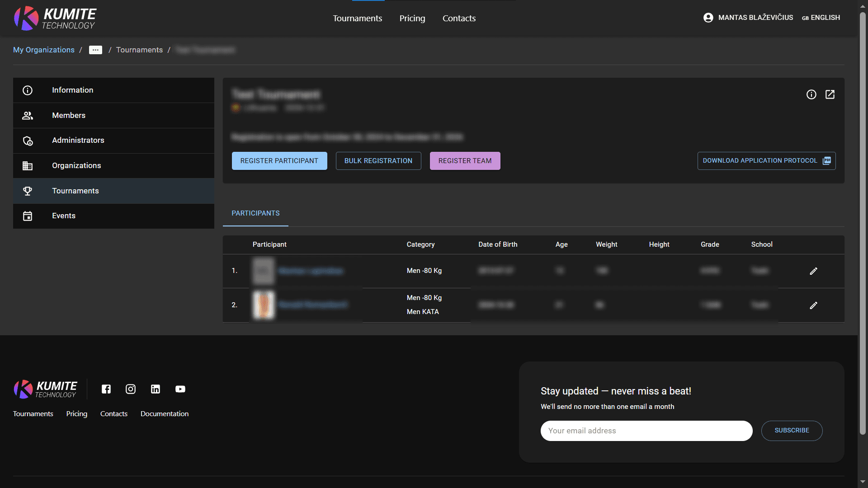
Task: Click the tournament info icon
Action: (x=811, y=94)
